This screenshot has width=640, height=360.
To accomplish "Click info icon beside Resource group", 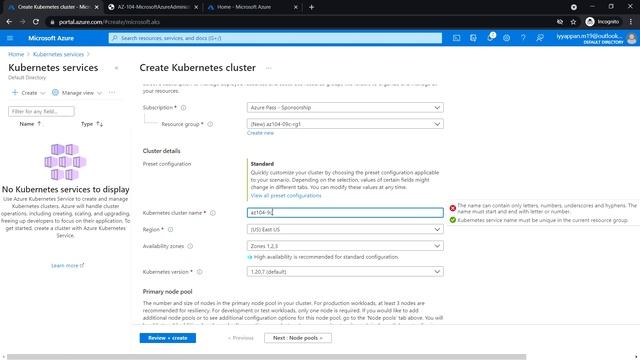I will tap(210, 124).
